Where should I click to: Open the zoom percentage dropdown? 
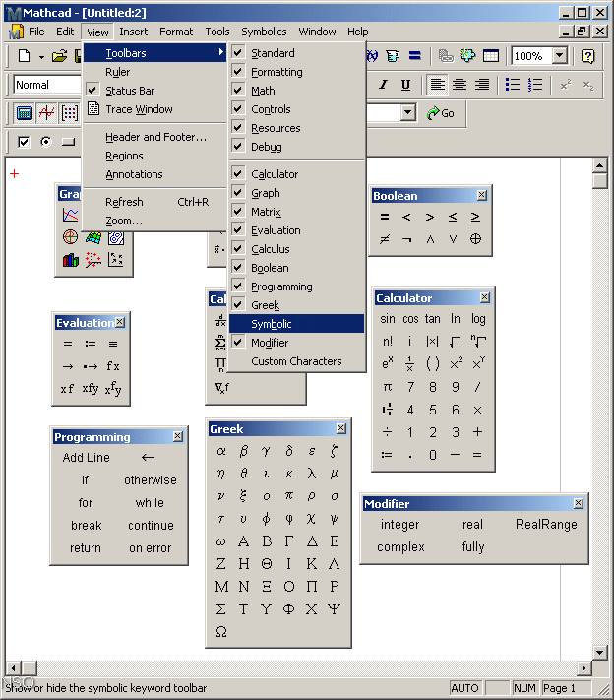click(x=559, y=56)
